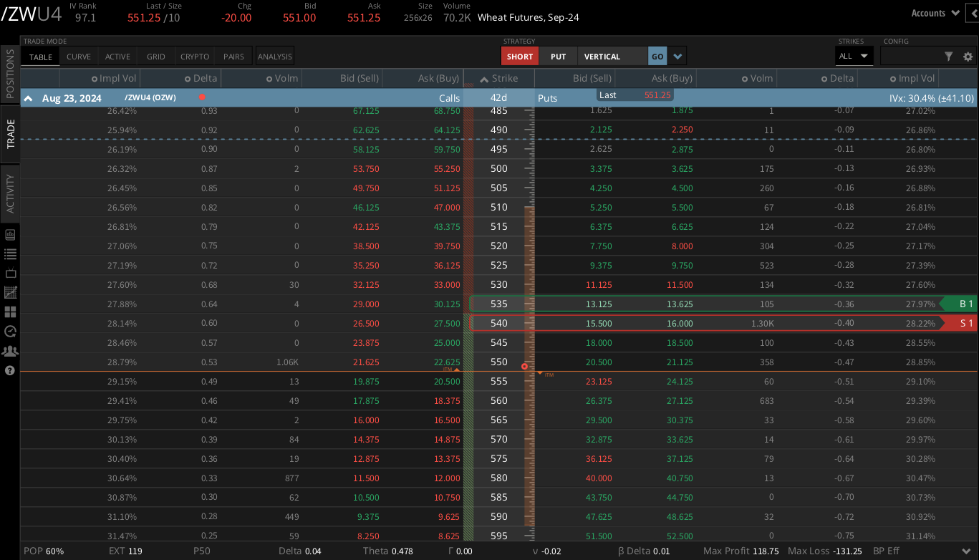
Task: Switch to CRYPTO trade mode
Action: (x=195, y=57)
